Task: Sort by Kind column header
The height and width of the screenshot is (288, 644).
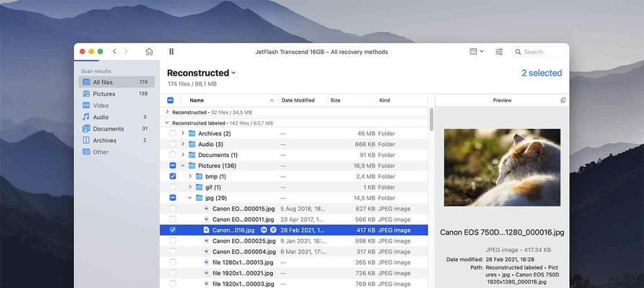Action: (x=385, y=101)
